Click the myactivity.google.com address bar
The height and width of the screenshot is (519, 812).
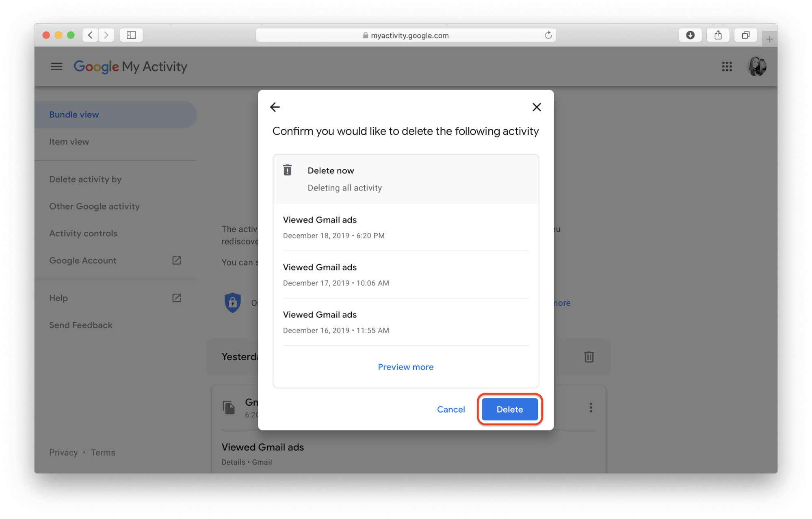pos(405,35)
